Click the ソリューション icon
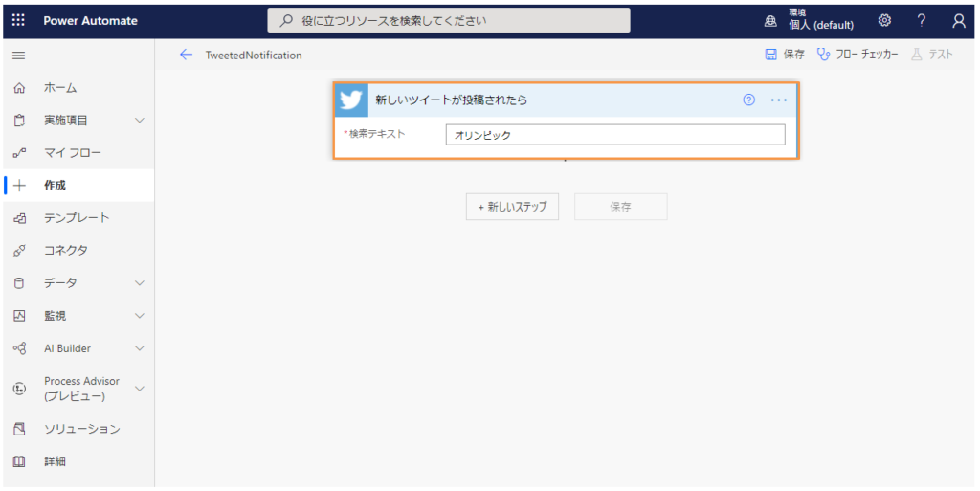Image resolution: width=980 pixels, height=491 pixels. (x=19, y=429)
